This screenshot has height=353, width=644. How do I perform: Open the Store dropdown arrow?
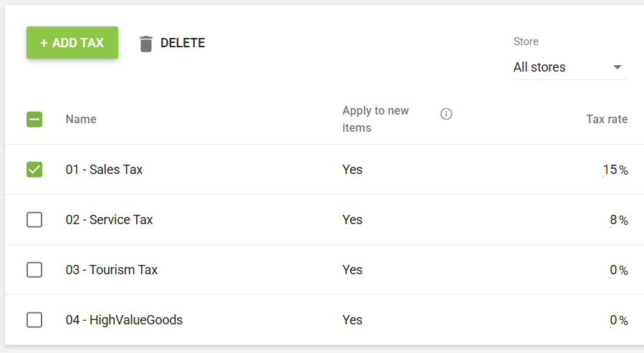point(617,67)
